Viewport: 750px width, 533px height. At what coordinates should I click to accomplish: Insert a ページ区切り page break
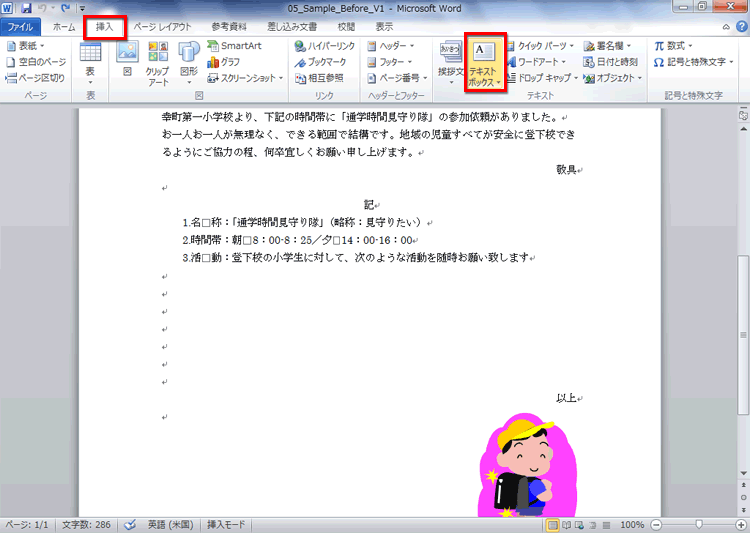pos(35,78)
